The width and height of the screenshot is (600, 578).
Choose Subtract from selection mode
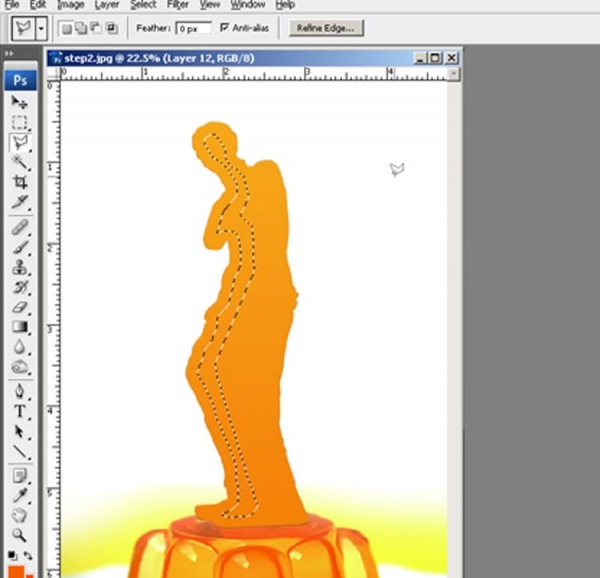(x=96, y=28)
